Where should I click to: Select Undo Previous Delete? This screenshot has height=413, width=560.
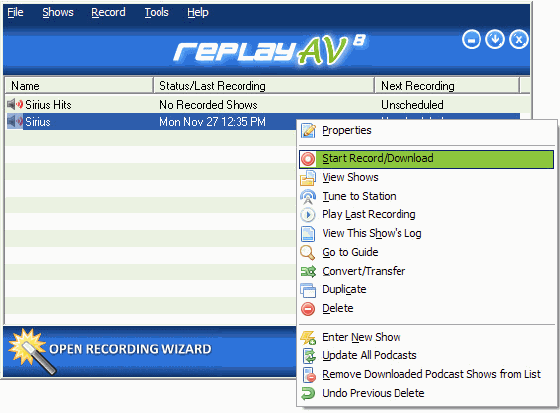coord(426,394)
